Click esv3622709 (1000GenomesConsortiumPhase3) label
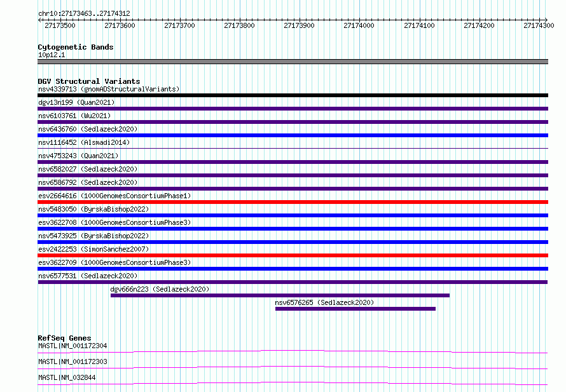This screenshot has height=392, width=566. pos(114,262)
